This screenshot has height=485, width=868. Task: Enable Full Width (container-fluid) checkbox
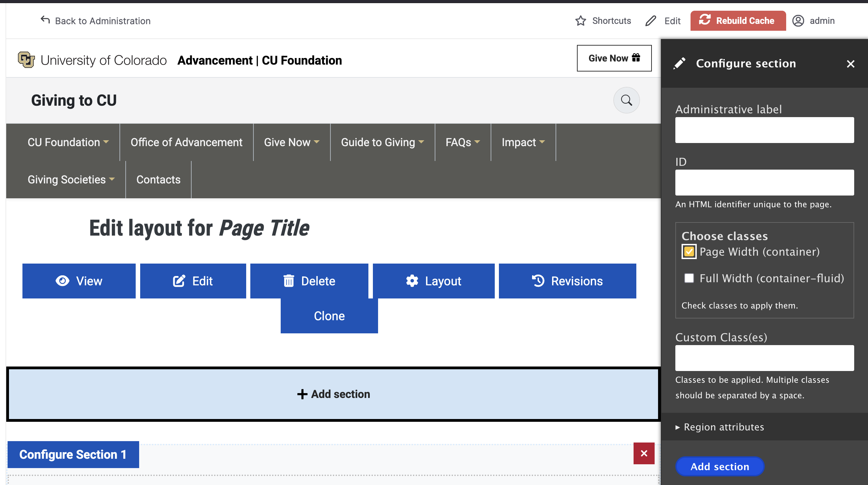[689, 278]
